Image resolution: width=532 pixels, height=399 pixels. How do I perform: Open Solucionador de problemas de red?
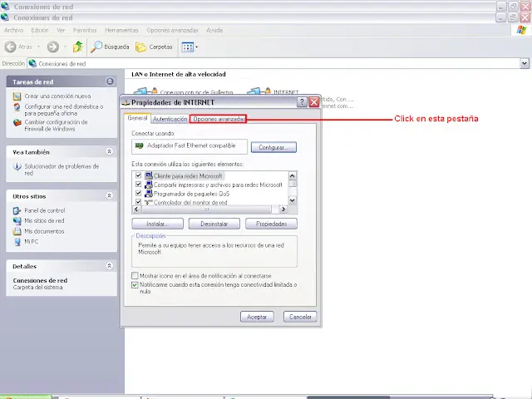(62, 170)
